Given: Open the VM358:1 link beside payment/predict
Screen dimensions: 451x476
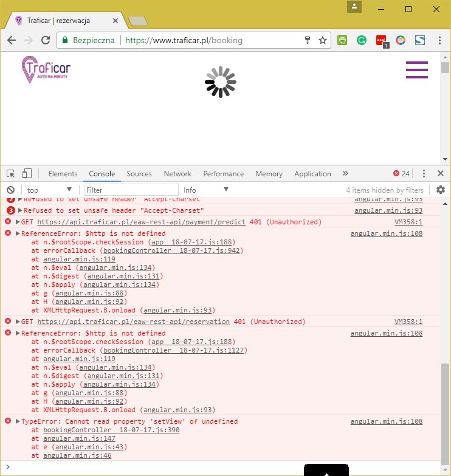Looking at the screenshot, I should pyautogui.click(x=408, y=222).
